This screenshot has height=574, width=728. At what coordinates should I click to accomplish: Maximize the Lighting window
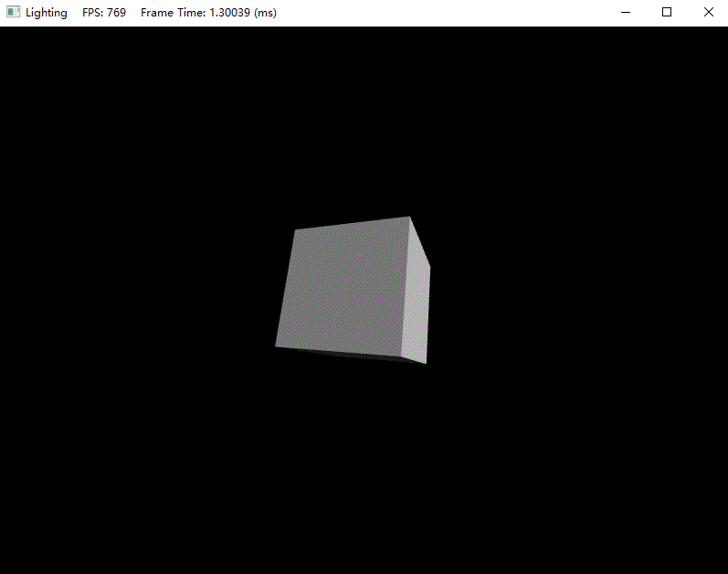click(x=667, y=13)
